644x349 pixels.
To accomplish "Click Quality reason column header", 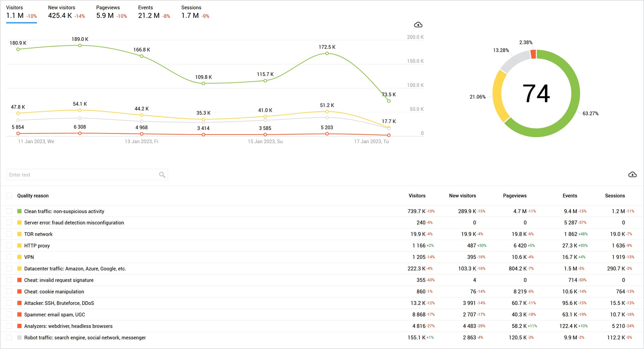I will pyautogui.click(x=33, y=196).
